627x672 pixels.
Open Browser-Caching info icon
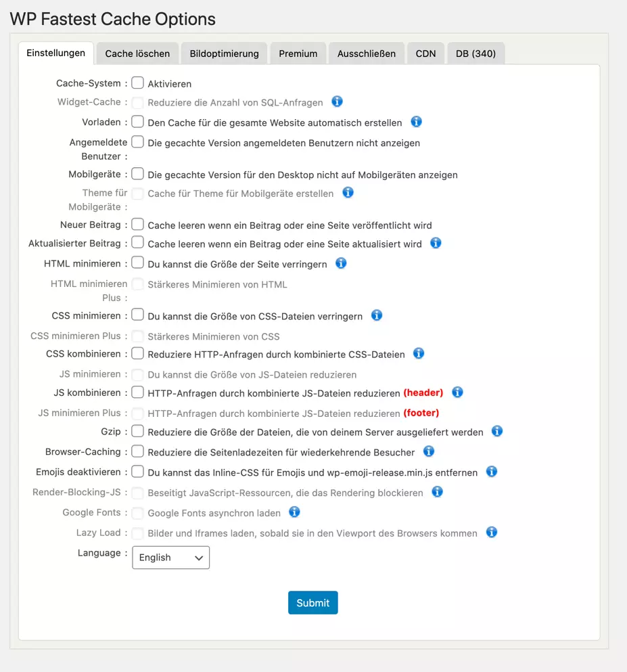pos(429,451)
